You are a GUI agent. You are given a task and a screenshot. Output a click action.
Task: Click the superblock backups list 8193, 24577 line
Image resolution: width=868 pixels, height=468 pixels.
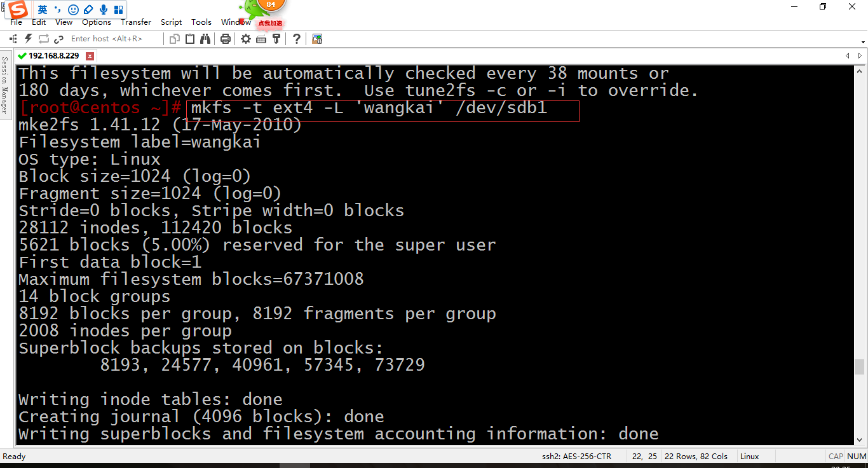point(262,365)
